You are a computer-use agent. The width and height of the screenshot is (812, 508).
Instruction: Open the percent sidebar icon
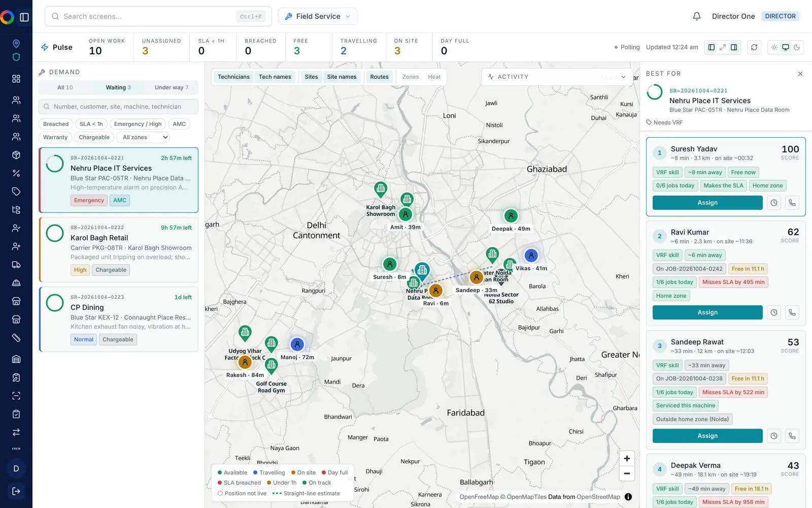16,173
